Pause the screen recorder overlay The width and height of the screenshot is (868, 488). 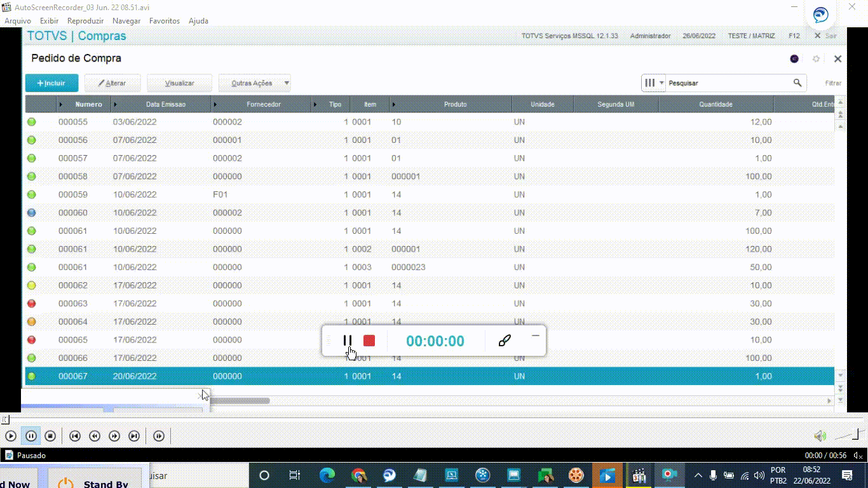(x=348, y=341)
